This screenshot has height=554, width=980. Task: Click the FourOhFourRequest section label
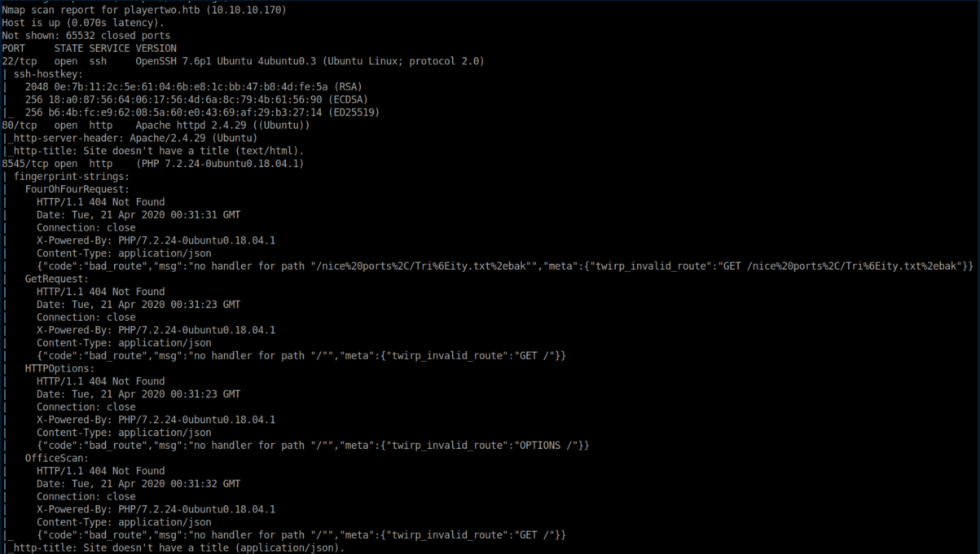coord(77,189)
